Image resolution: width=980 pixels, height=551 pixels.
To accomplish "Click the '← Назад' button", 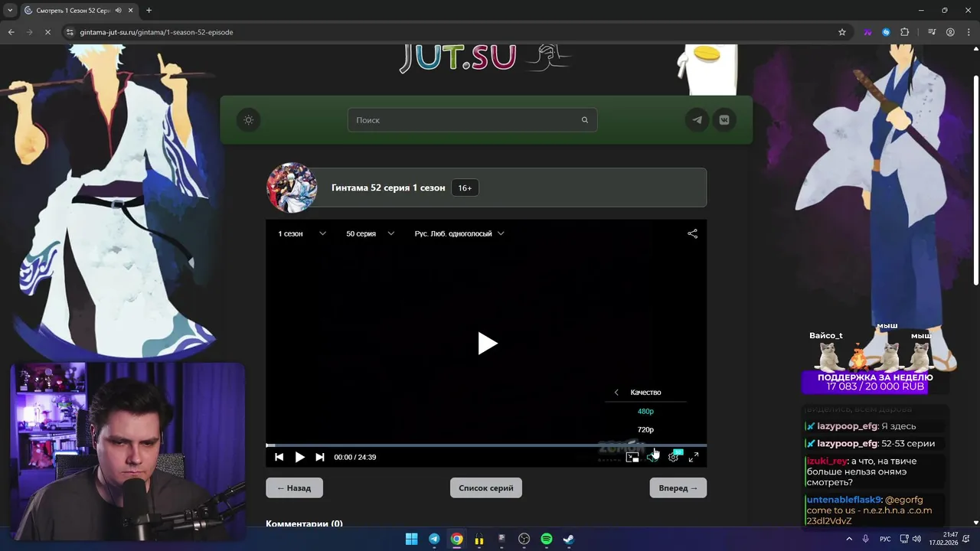I will point(294,487).
